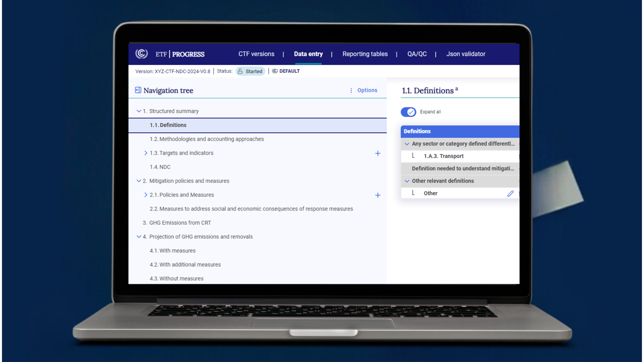Go to the QA/QC tab

(x=417, y=54)
